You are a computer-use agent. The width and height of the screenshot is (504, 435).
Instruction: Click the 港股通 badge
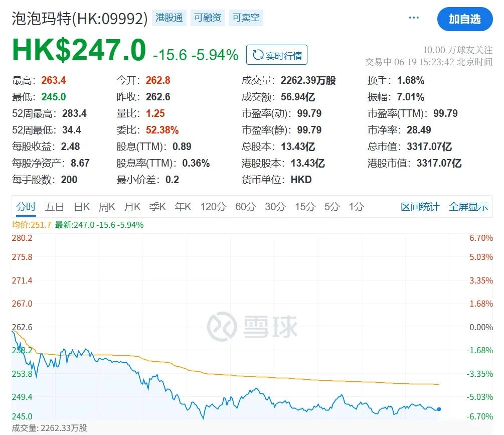(169, 17)
